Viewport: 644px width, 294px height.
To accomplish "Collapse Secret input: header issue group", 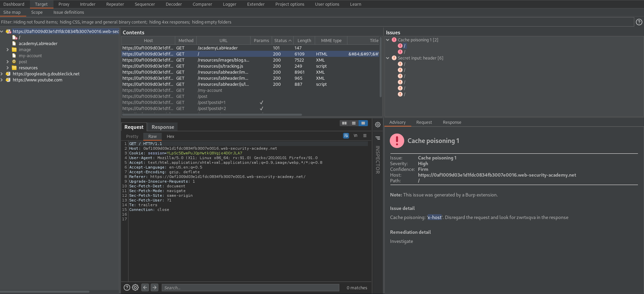I will (x=388, y=58).
